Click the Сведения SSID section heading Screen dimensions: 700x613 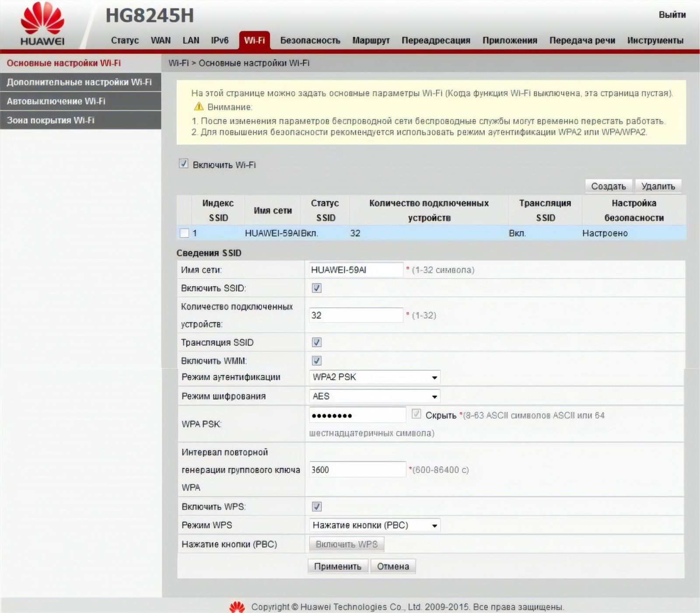209,253
